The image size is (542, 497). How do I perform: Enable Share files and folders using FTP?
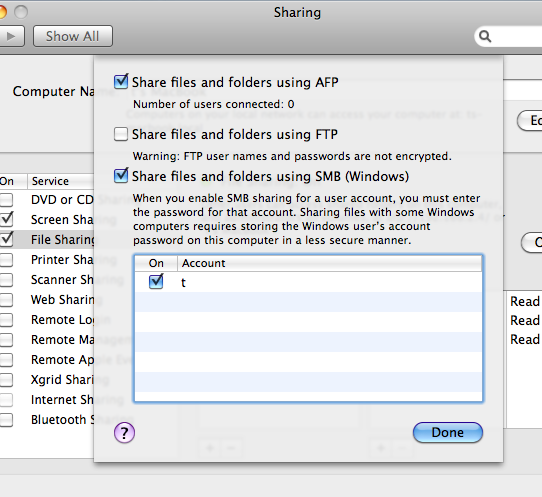coord(121,134)
